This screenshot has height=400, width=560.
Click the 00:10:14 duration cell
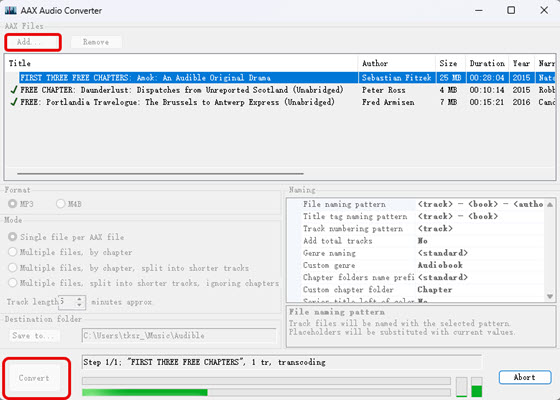(x=487, y=90)
